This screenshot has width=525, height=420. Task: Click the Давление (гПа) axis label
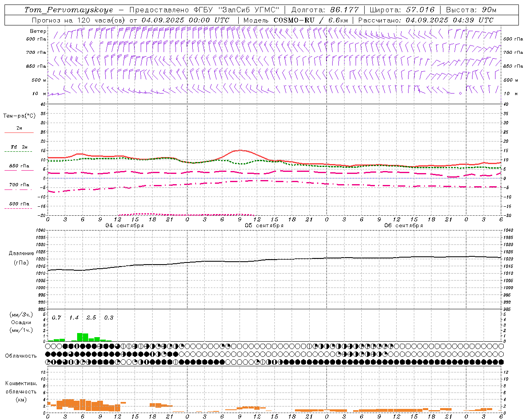pos(21,258)
